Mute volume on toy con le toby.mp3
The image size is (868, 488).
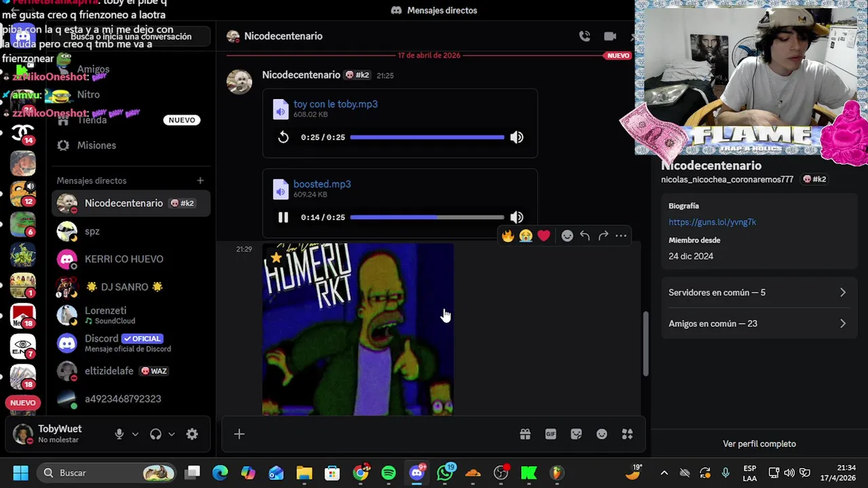coord(517,138)
